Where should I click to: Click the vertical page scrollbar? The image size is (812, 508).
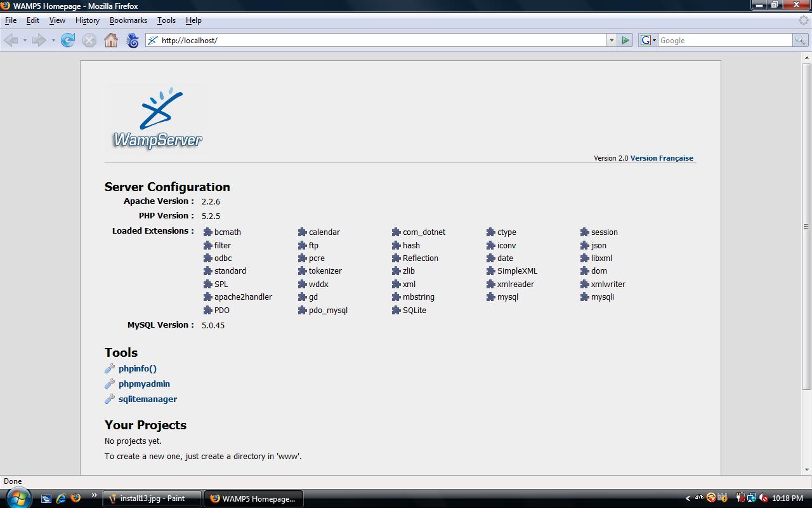(x=806, y=227)
